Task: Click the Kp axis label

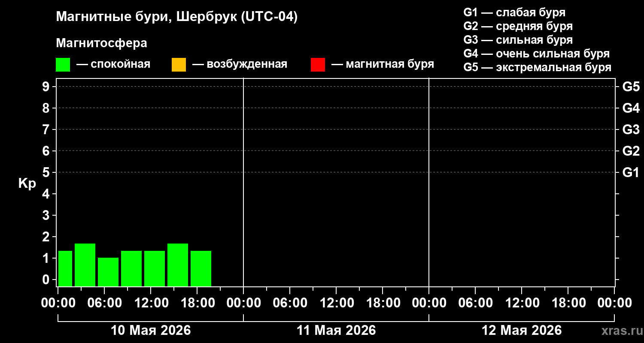Action: [27, 184]
